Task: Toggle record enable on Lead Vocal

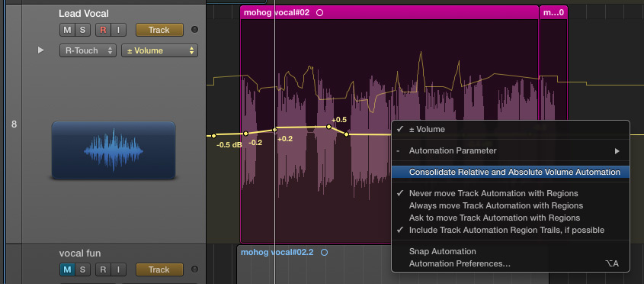Action: pos(103,30)
